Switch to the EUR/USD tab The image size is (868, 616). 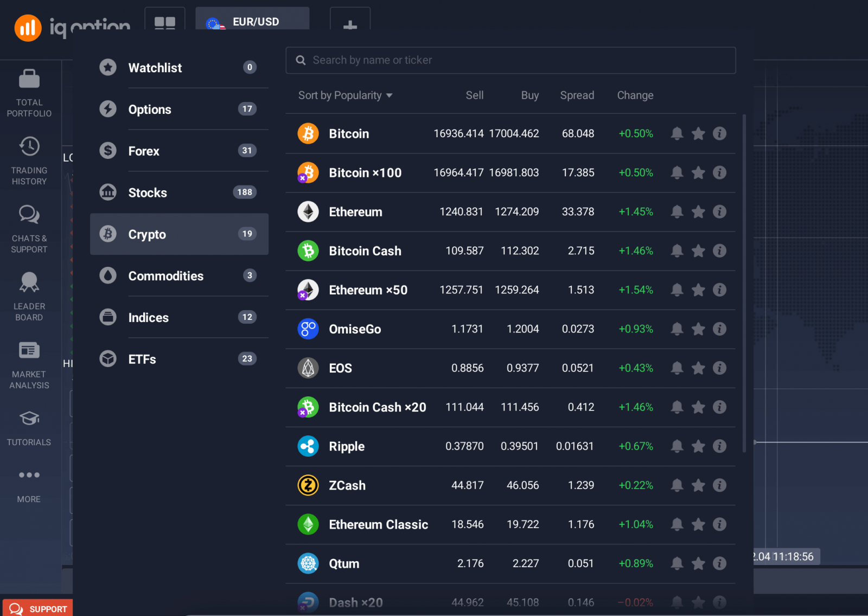252,18
